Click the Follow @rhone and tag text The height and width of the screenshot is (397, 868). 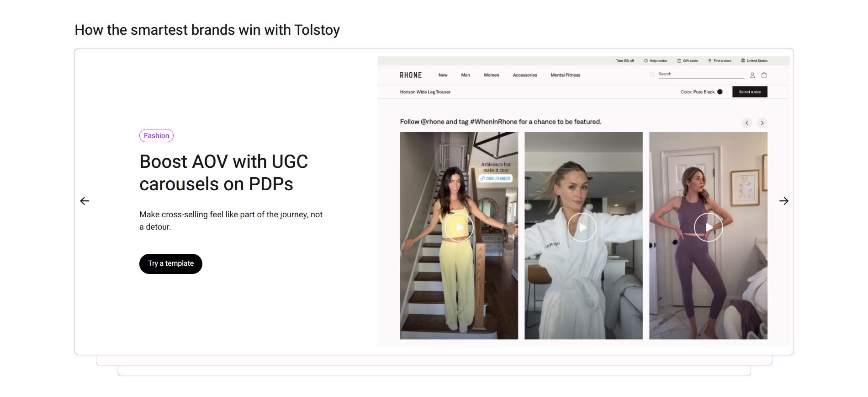pyautogui.click(x=501, y=122)
